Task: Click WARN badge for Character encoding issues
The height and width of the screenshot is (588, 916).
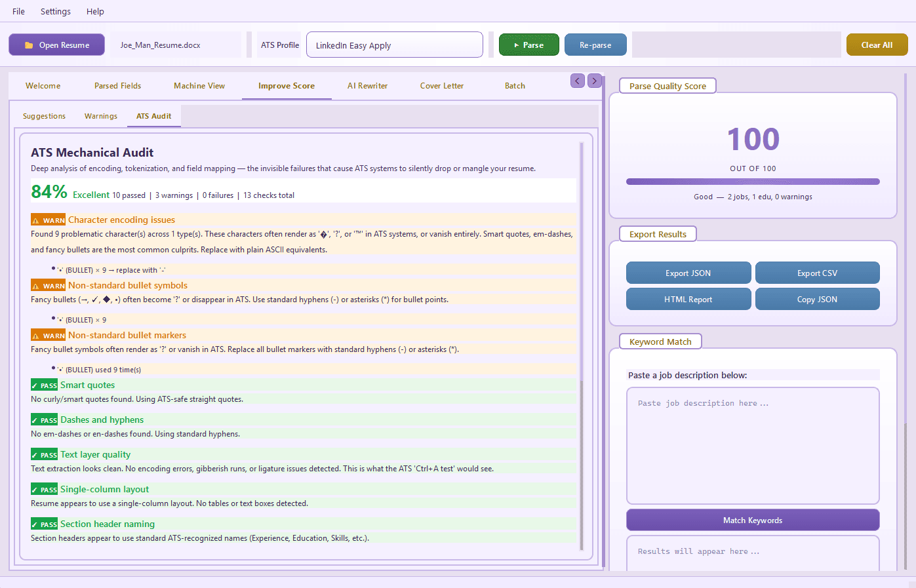Action: [49, 220]
